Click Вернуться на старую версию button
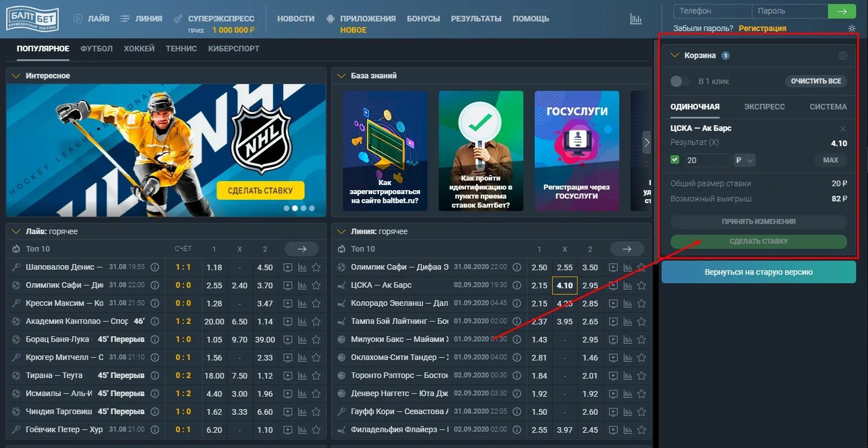Image resolution: width=868 pixels, height=448 pixels. (x=759, y=272)
